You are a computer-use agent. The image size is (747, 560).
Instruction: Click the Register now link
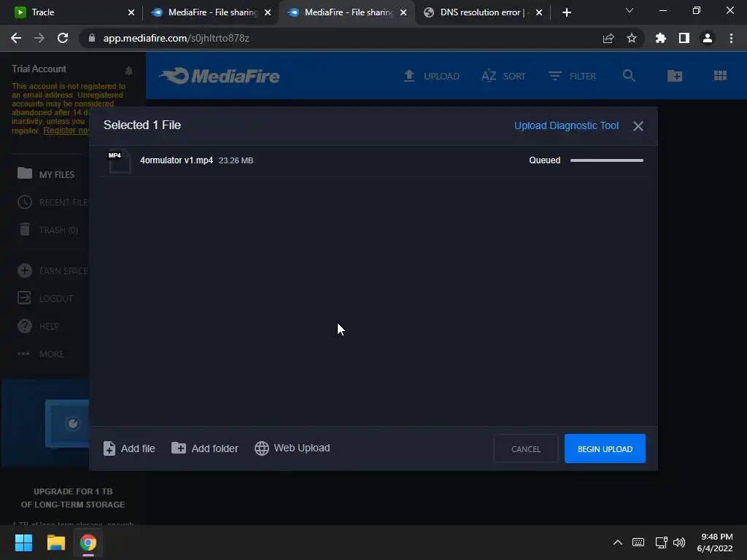(x=66, y=131)
